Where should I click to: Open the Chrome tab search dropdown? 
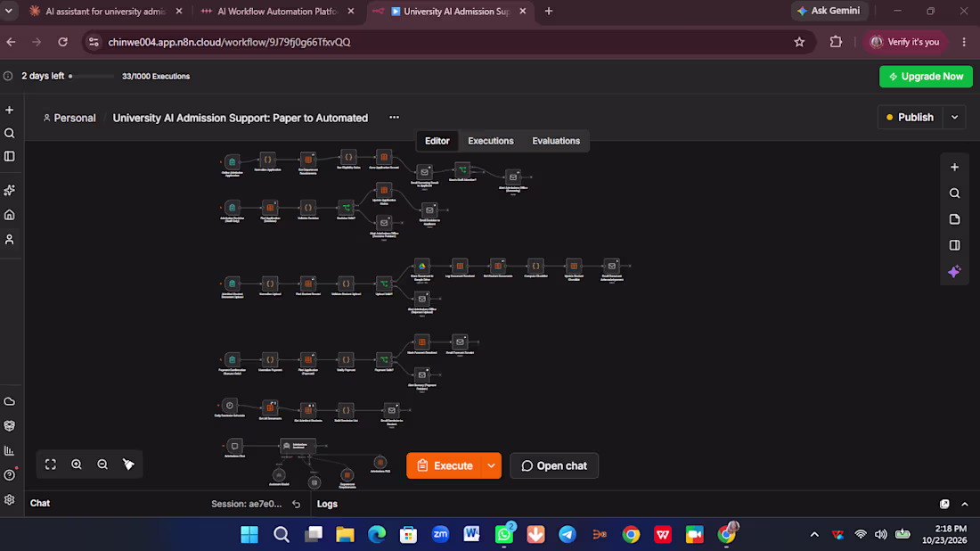coord(9,12)
